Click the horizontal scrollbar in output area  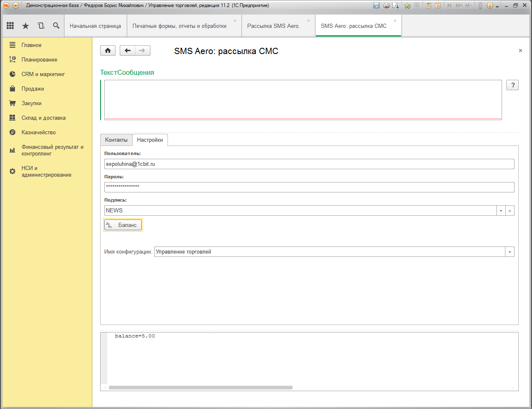[x=201, y=387]
